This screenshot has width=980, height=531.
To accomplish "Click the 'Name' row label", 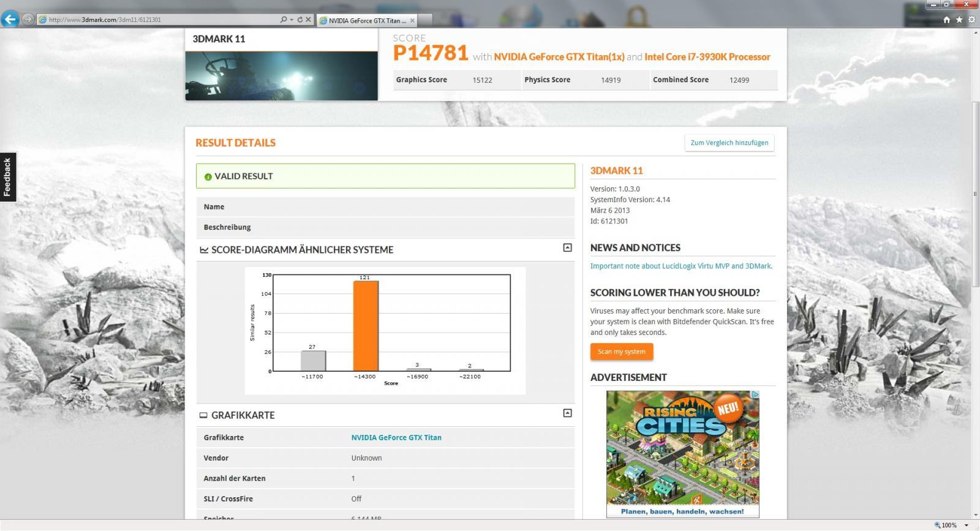I will (214, 207).
